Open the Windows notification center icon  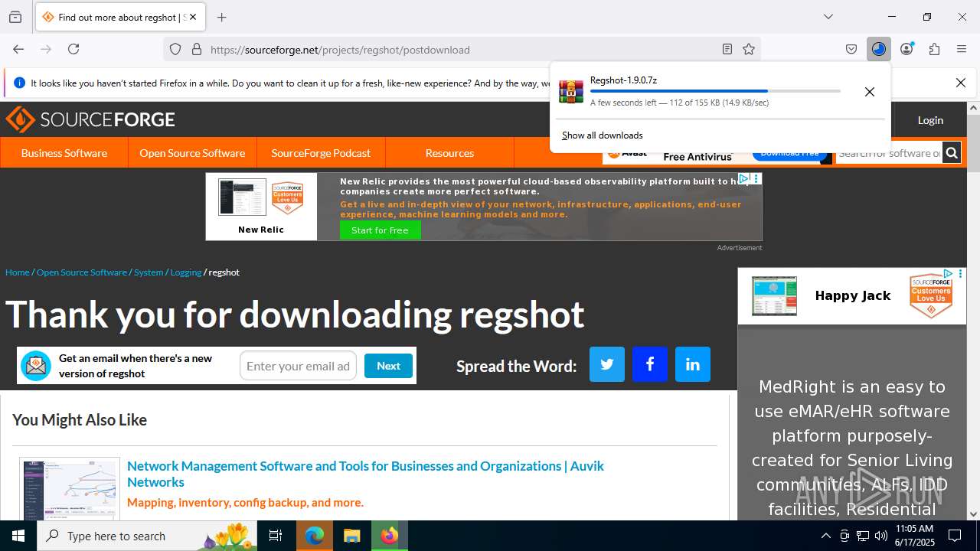pos(955,536)
